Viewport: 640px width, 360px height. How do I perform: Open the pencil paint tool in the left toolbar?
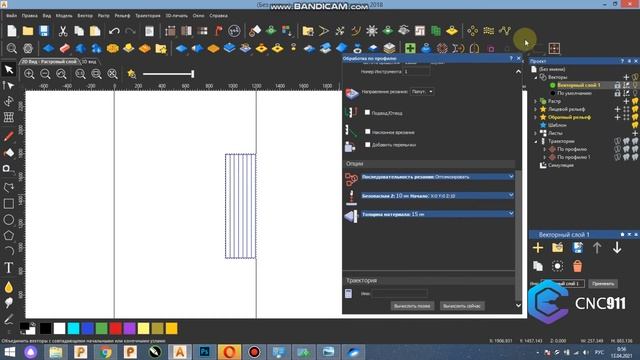[x=9, y=136]
